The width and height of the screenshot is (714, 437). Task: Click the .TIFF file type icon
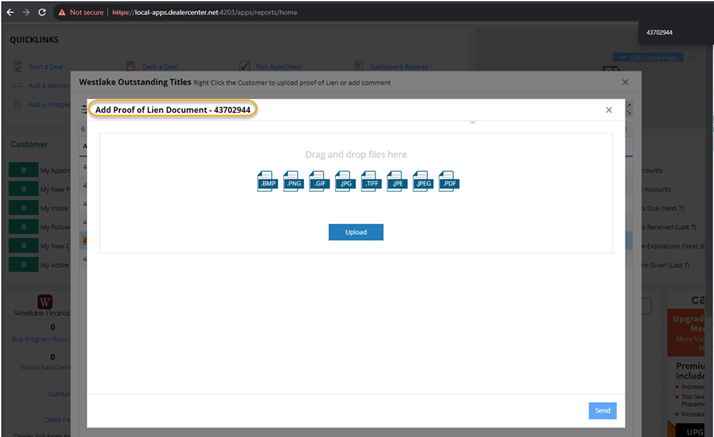[x=371, y=182]
